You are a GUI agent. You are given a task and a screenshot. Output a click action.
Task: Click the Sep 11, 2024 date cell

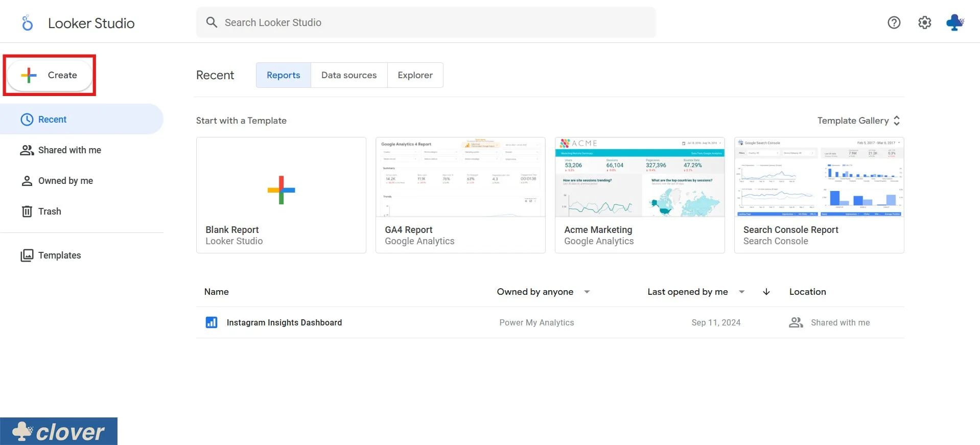click(716, 322)
